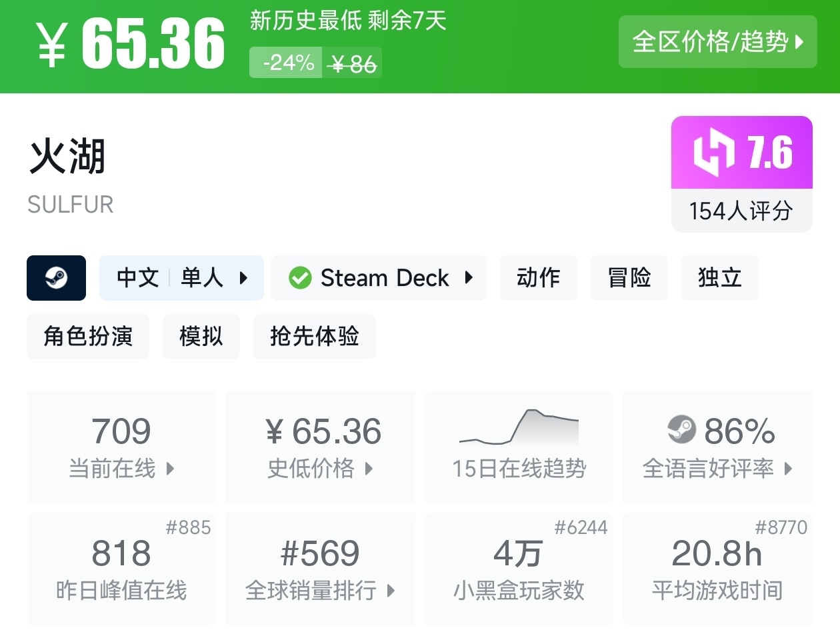Click the Xiaoheihe logo in rating badge

[x=713, y=153]
